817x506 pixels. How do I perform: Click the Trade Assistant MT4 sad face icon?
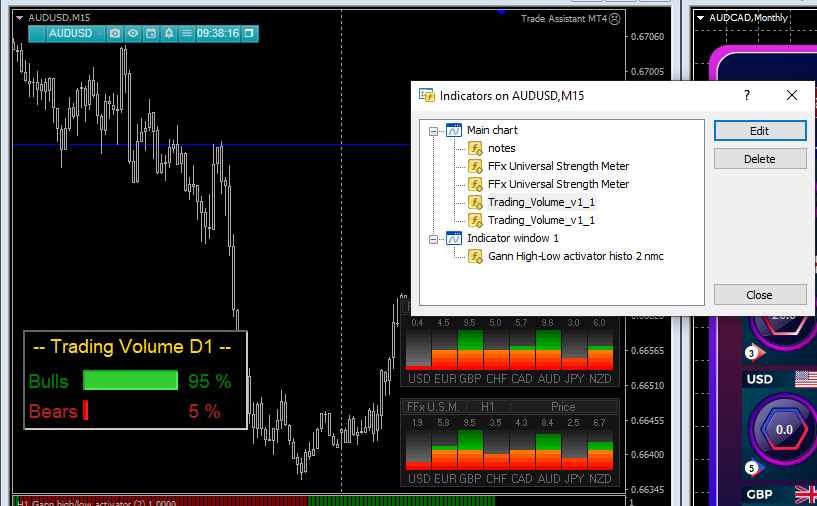click(615, 19)
